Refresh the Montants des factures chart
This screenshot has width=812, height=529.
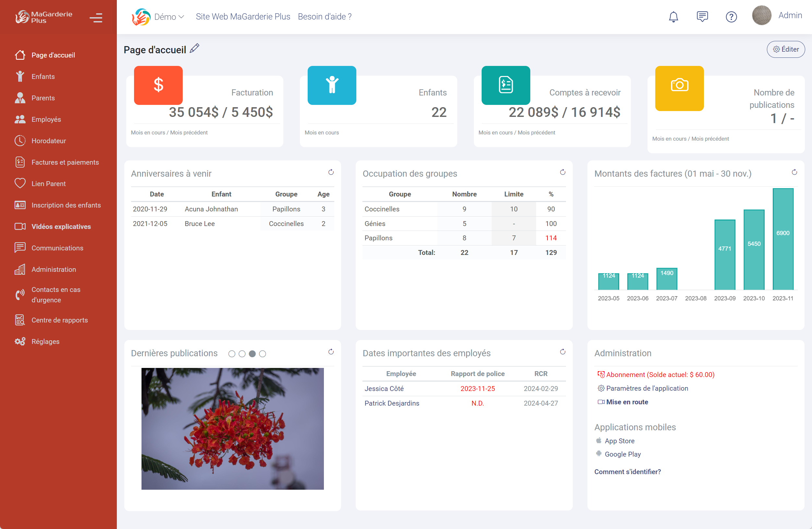click(x=794, y=172)
